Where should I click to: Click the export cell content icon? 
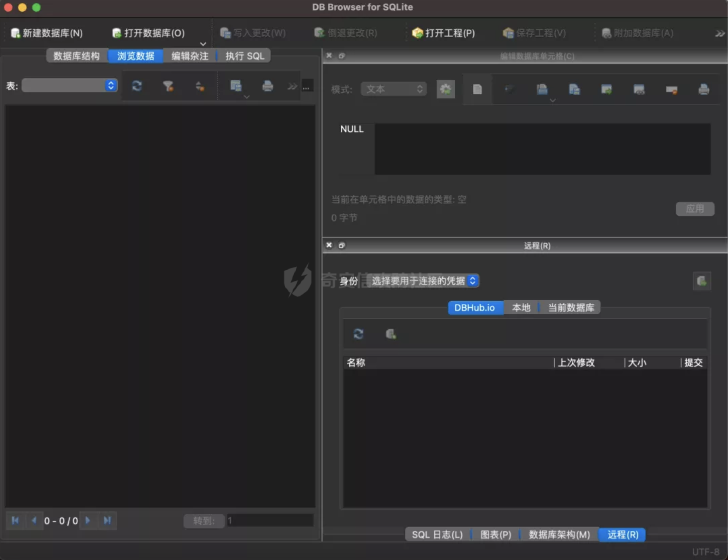(639, 89)
